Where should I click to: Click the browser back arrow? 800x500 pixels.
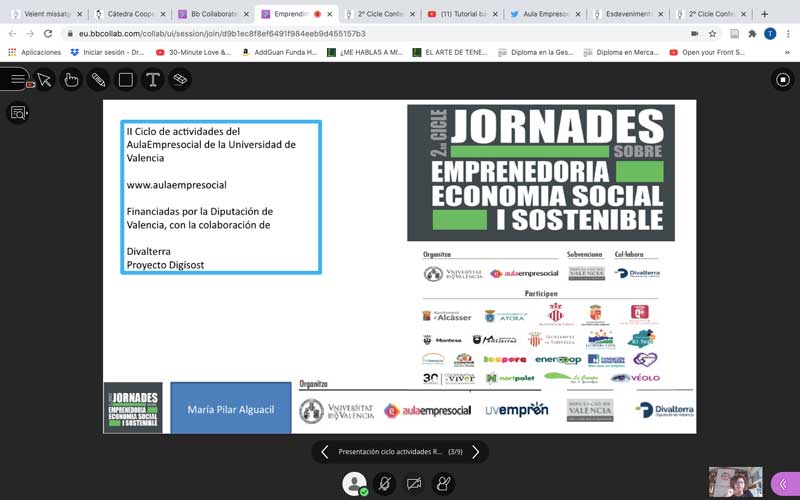tap(13, 34)
